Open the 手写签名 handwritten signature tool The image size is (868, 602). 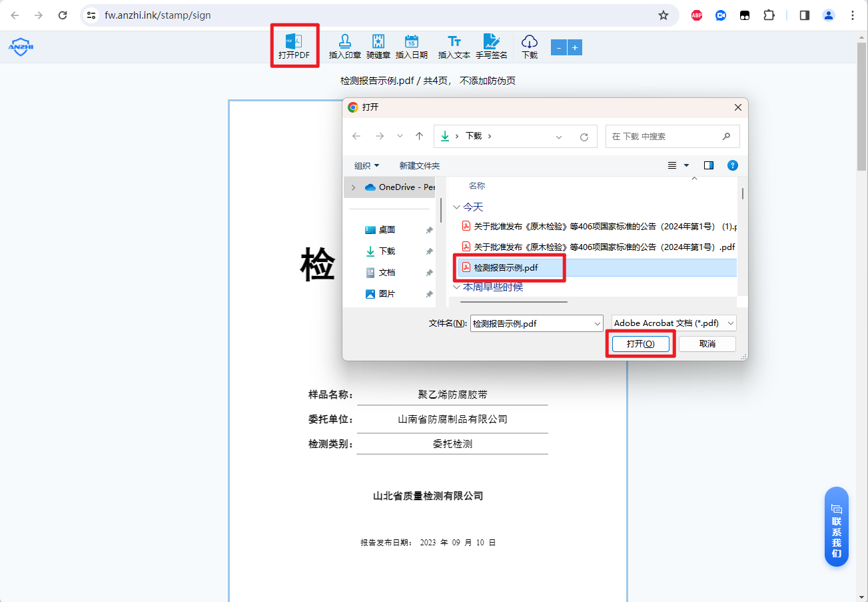click(x=492, y=45)
